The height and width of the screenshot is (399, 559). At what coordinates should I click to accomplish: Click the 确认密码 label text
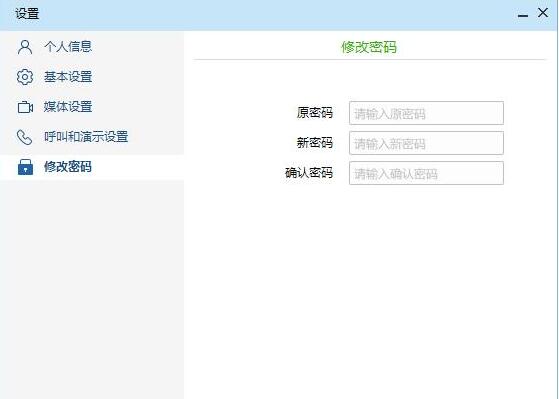pyautogui.click(x=309, y=173)
